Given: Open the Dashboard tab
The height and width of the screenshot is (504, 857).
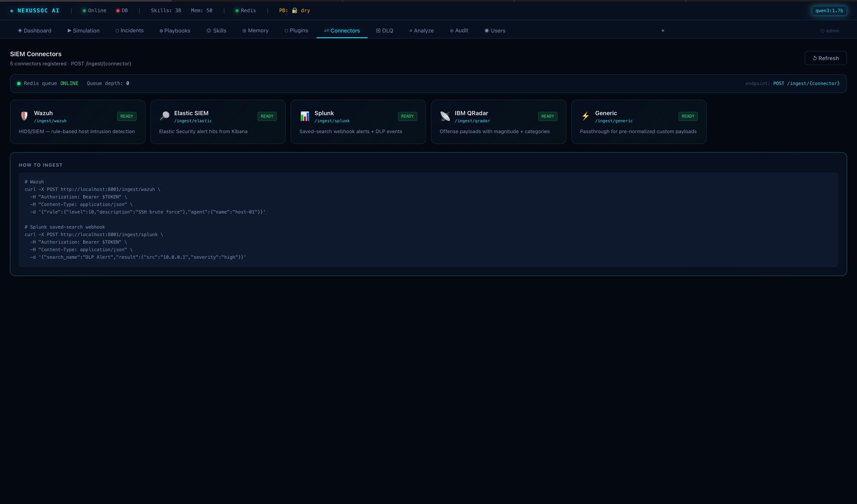Looking at the screenshot, I should point(35,31).
